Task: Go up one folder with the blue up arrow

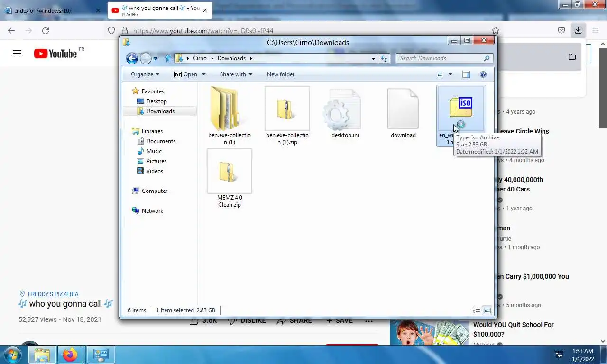Action: (x=167, y=58)
